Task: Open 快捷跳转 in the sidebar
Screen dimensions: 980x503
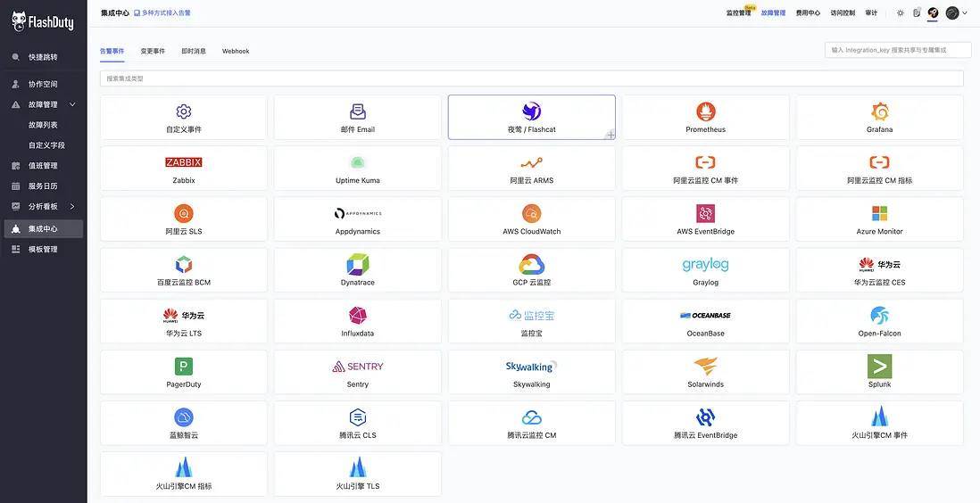Action: [43, 57]
